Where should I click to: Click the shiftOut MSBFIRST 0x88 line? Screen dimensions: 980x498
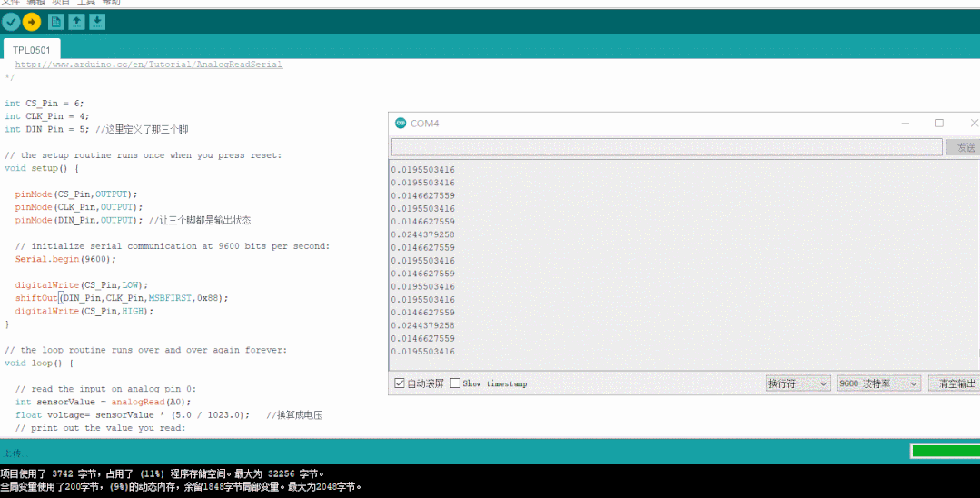click(x=122, y=298)
